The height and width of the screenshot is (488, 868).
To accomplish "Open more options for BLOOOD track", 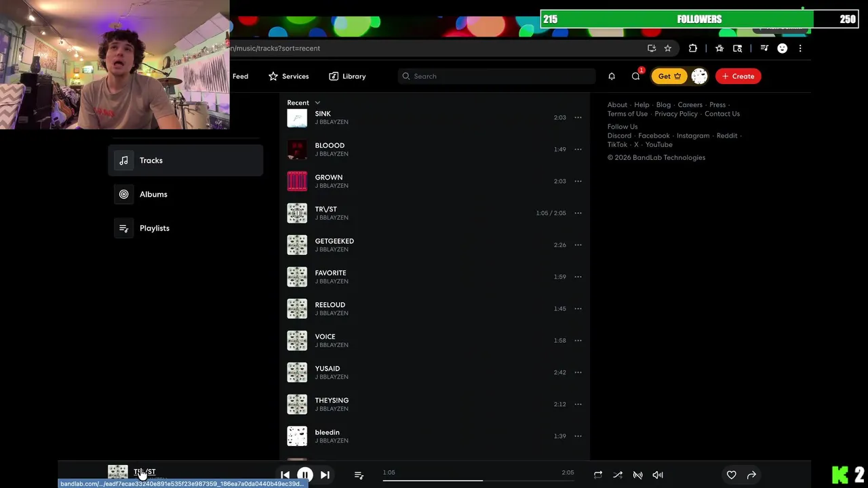I will pos(578,150).
